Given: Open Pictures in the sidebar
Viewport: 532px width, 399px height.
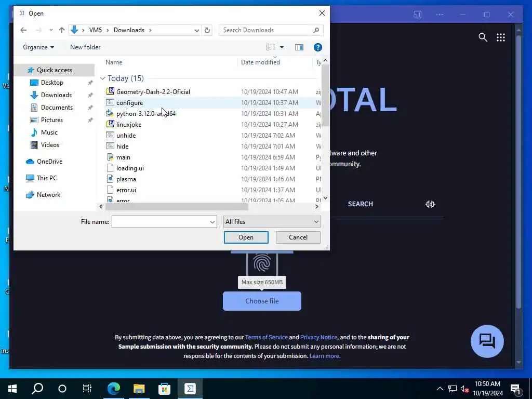Looking at the screenshot, I should click(51, 120).
